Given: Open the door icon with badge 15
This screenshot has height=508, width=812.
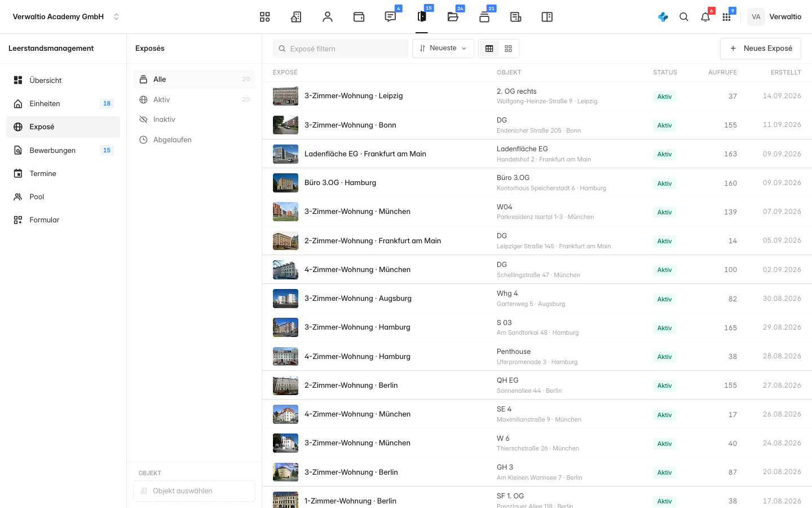Looking at the screenshot, I should click(x=422, y=17).
